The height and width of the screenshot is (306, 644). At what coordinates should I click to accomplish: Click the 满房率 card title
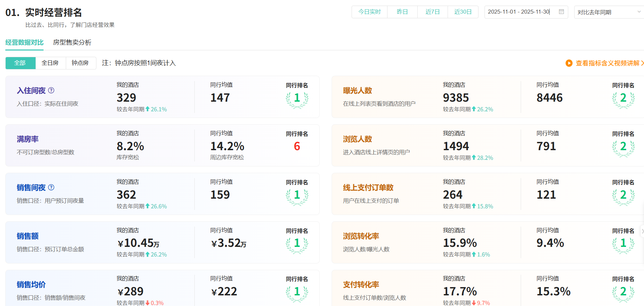(x=28, y=139)
